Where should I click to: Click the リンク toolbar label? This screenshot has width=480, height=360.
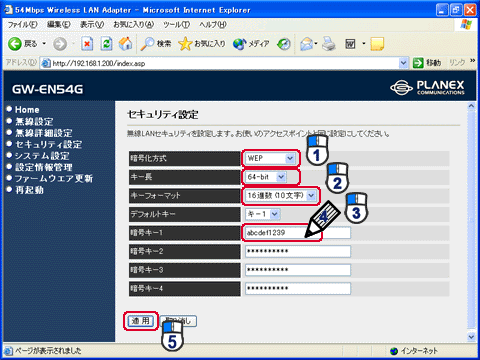[x=457, y=62]
